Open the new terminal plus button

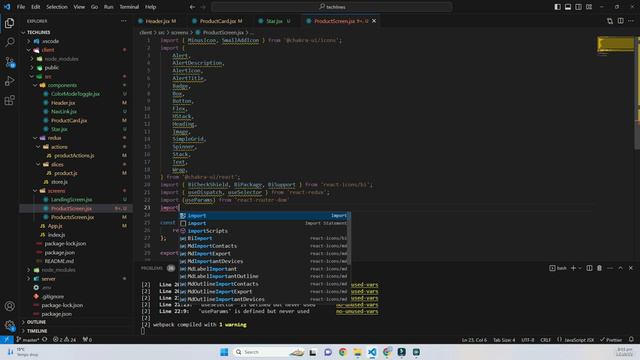pyautogui.click(x=573, y=268)
